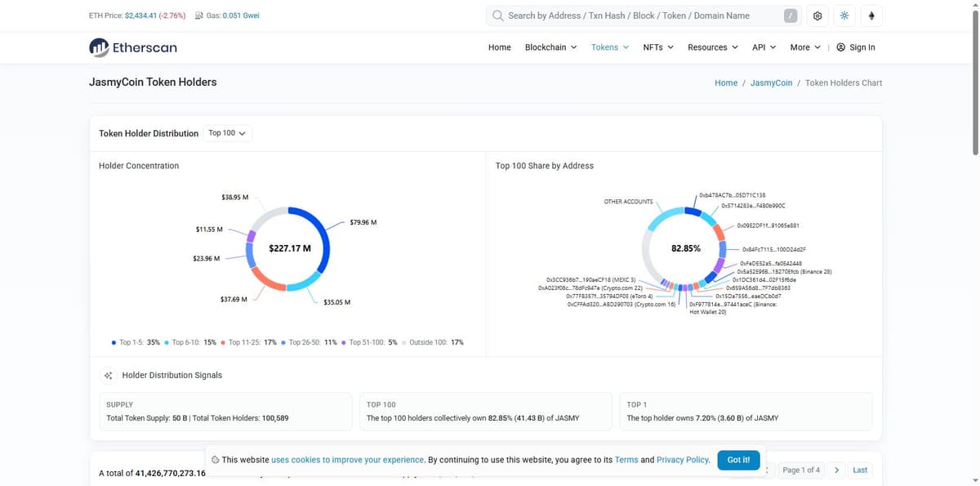
Task: Click the gas pump icon
Action: pyautogui.click(x=199, y=16)
